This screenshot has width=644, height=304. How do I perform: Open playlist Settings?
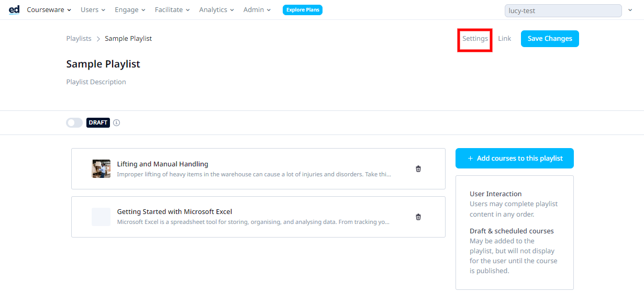tap(475, 39)
